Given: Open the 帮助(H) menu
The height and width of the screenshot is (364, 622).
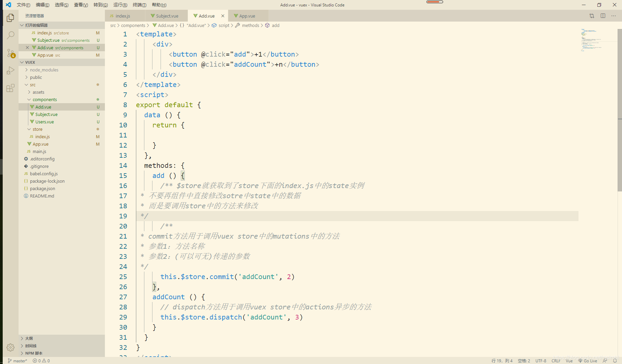Looking at the screenshot, I should click(159, 5).
